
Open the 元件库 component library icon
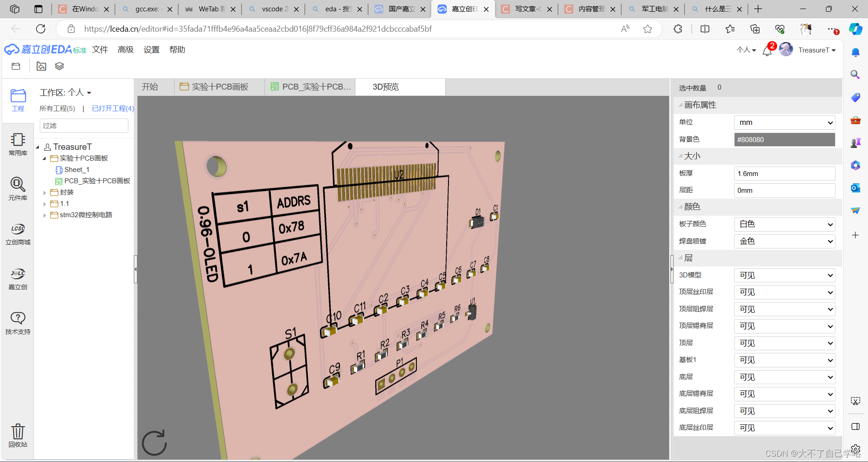18,189
